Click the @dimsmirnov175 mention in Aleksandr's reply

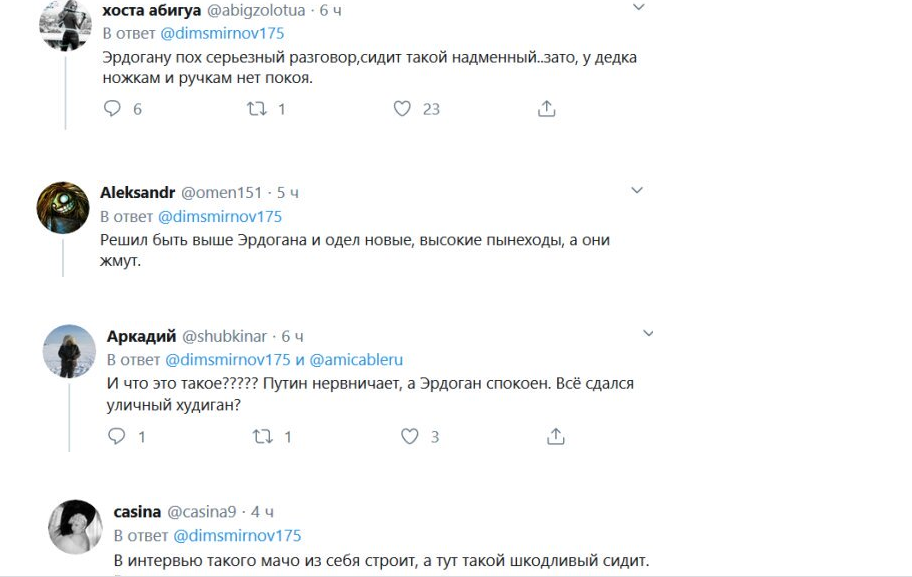(x=220, y=216)
